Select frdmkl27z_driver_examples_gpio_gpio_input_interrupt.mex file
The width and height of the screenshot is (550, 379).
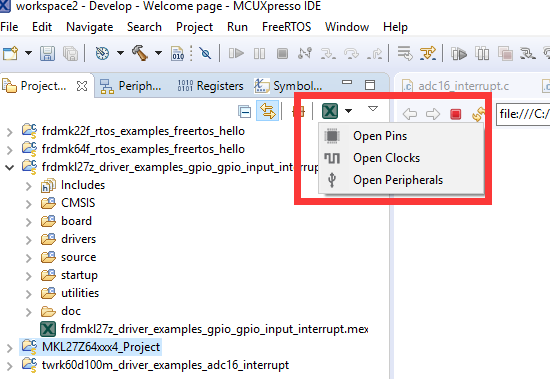(204, 329)
